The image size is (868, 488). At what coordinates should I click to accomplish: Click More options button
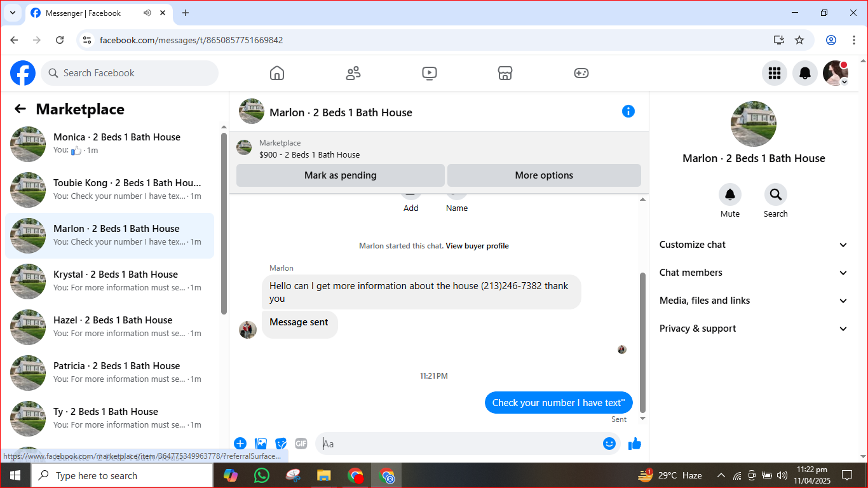544,175
